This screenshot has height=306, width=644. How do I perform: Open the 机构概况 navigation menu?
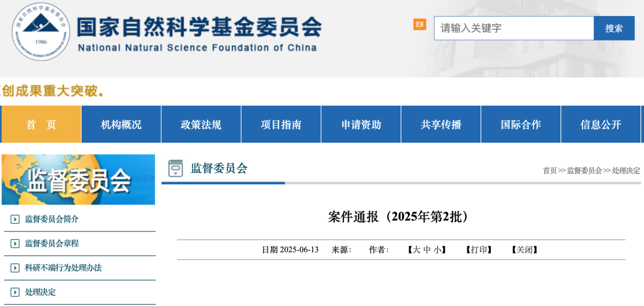click(x=121, y=125)
